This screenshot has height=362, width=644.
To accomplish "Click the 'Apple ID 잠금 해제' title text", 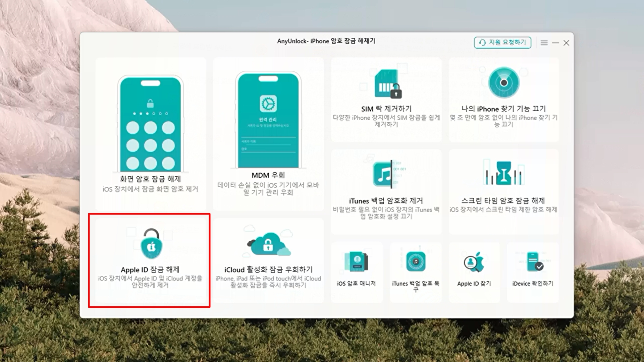I will coord(150,269).
